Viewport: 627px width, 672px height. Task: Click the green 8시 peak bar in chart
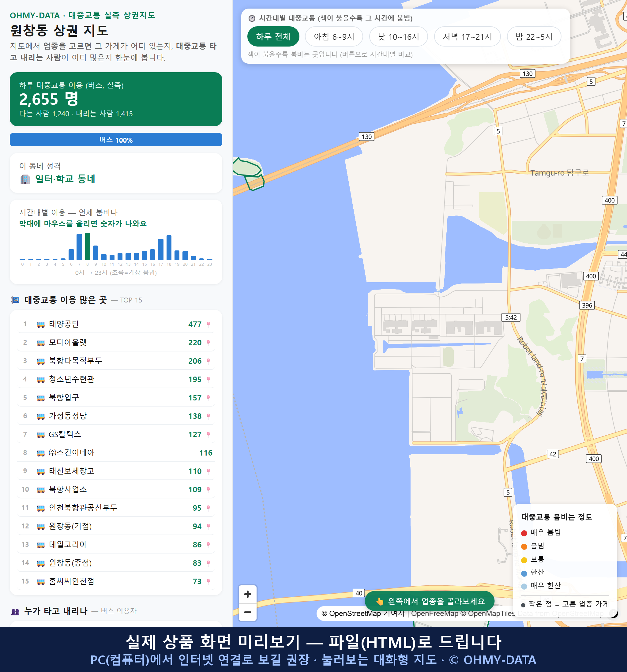(x=88, y=246)
